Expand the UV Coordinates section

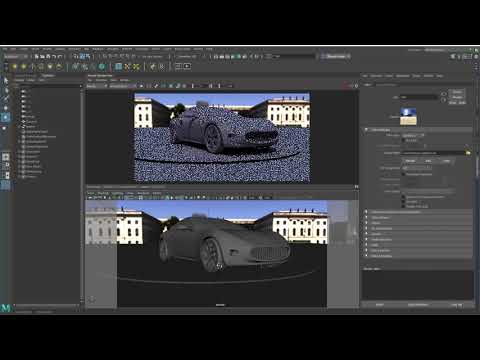(x=418, y=229)
